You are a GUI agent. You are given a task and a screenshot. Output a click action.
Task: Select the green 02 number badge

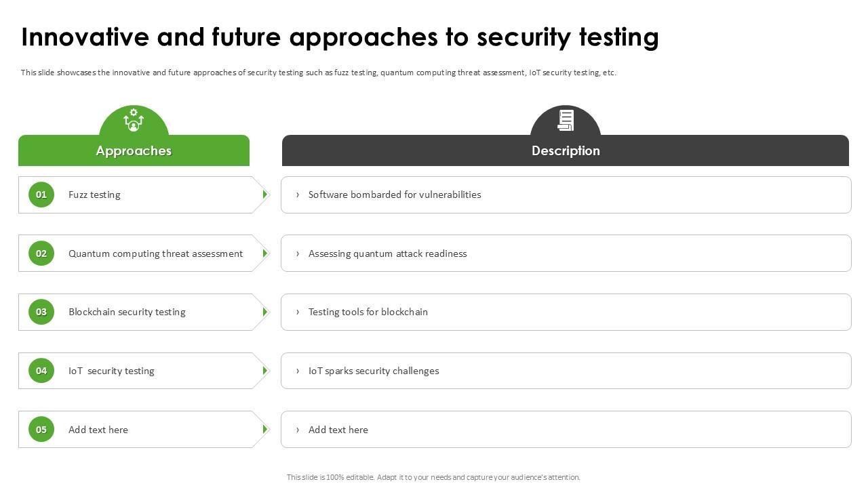(41, 253)
